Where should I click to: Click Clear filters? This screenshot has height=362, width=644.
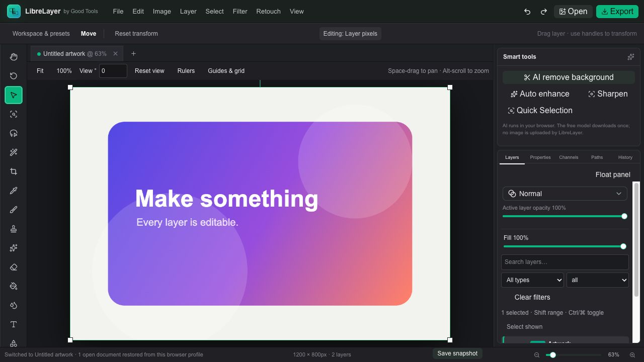(x=532, y=297)
